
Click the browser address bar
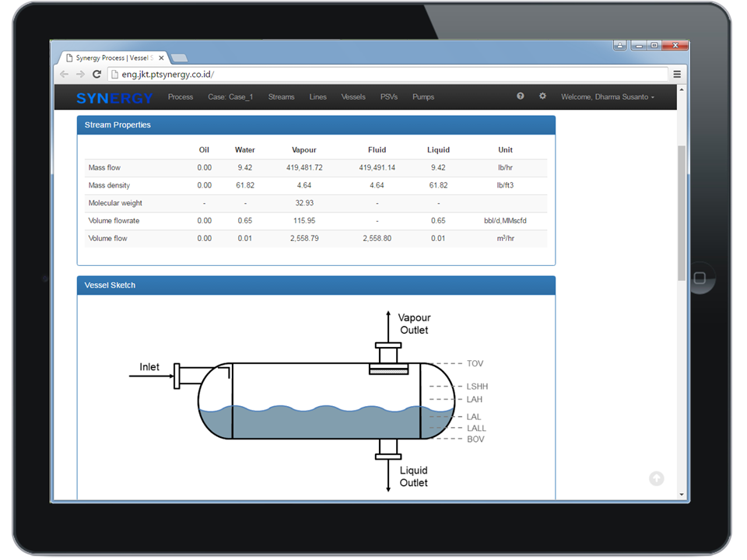(x=389, y=75)
